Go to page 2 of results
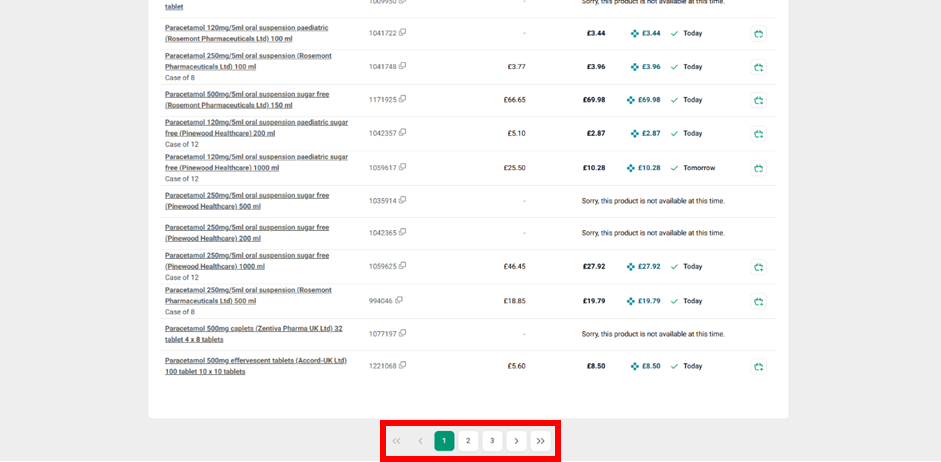 click(468, 441)
